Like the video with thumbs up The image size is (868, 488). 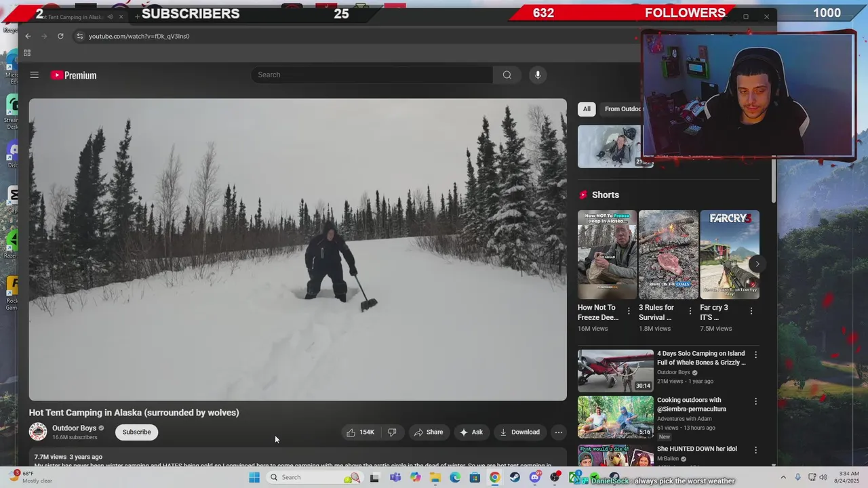360,432
